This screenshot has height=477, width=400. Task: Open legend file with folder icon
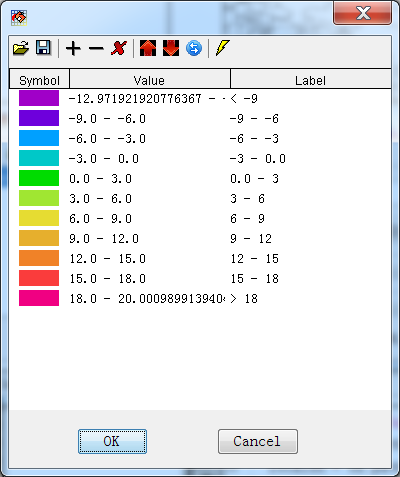click(21, 48)
